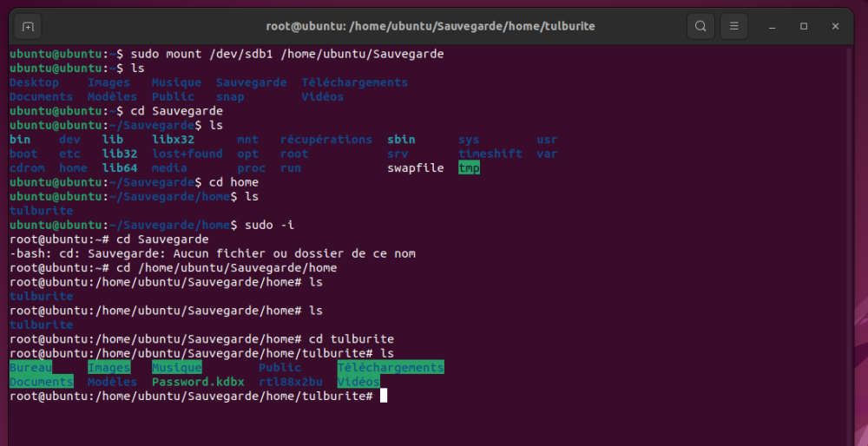The image size is (868, 446).
Task: Click the highlighted Musique folder in the tulburite listing
Action: tap(177, 367)
